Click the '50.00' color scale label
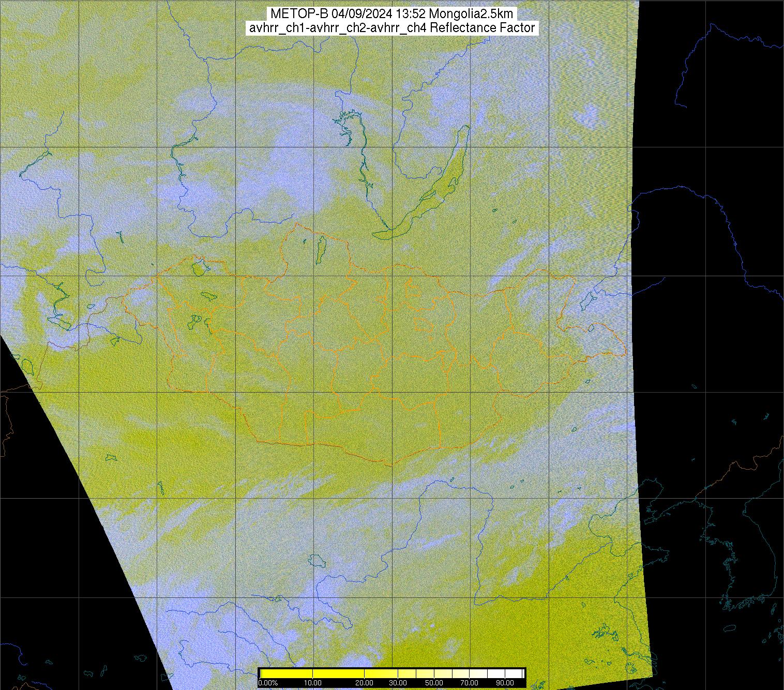Image resolution: width=784 pixels, height=690 pixels. pos(434,683)
